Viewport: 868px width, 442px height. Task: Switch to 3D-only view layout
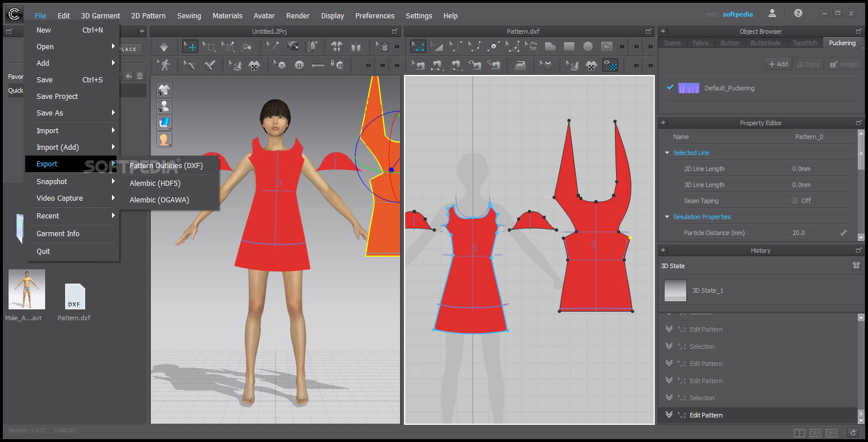point(815,433)
